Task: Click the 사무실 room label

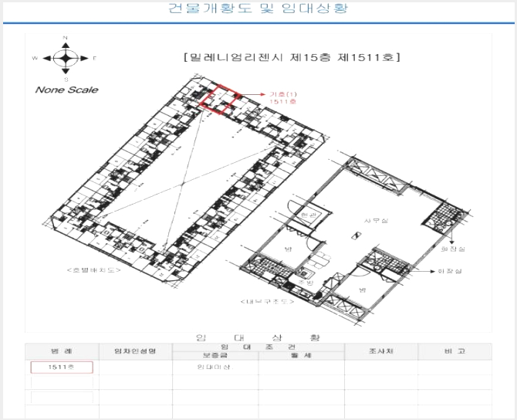Action: (x=376, y=220)
